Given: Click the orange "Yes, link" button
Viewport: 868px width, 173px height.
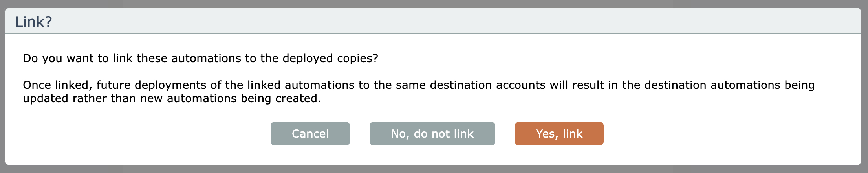Looking at the screenshot, I should tap(559, 134).
